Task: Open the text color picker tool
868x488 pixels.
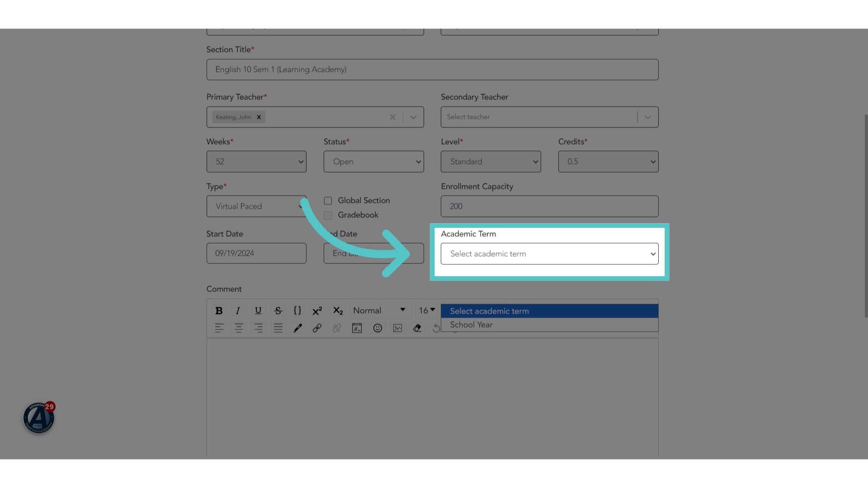Action: [x=297, y=328]
